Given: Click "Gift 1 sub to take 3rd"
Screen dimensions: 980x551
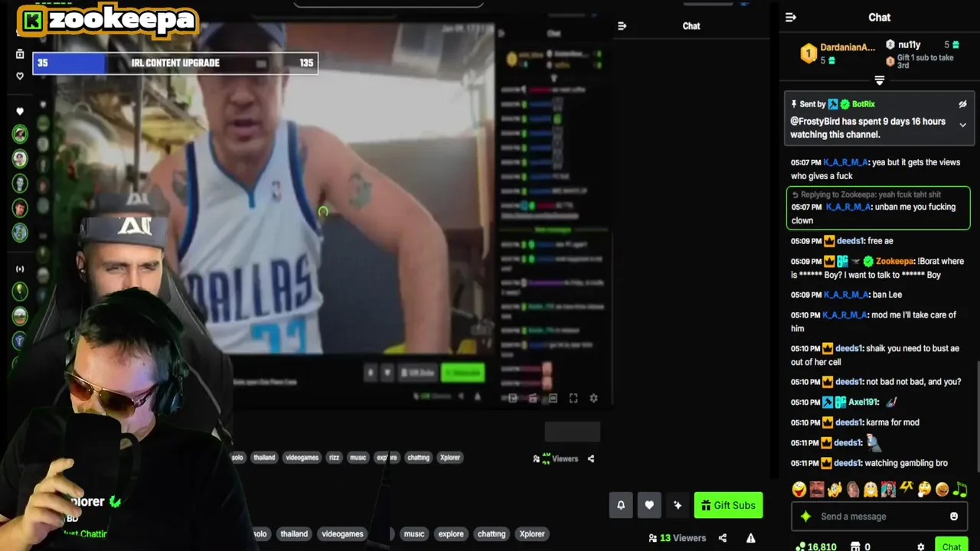Looking at the screenshot, I should click(x=925, y=61).
